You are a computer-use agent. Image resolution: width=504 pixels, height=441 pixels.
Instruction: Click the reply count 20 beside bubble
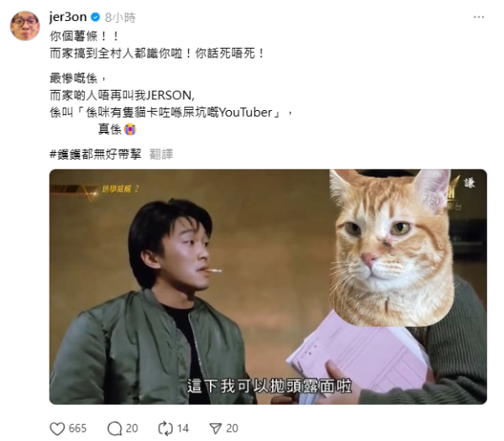(x=132, y=428)
